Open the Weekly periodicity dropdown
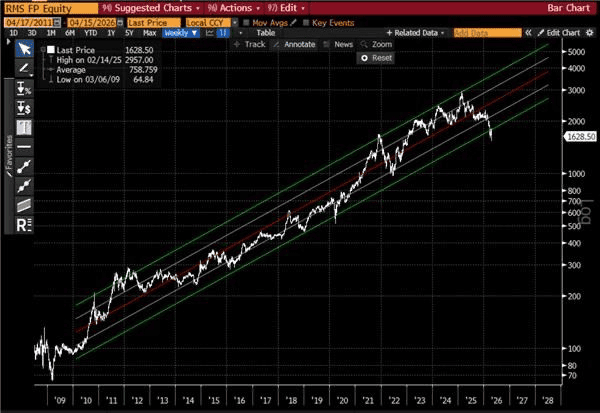This screenshot has height=413, width=600. click(x=180, y=33)
